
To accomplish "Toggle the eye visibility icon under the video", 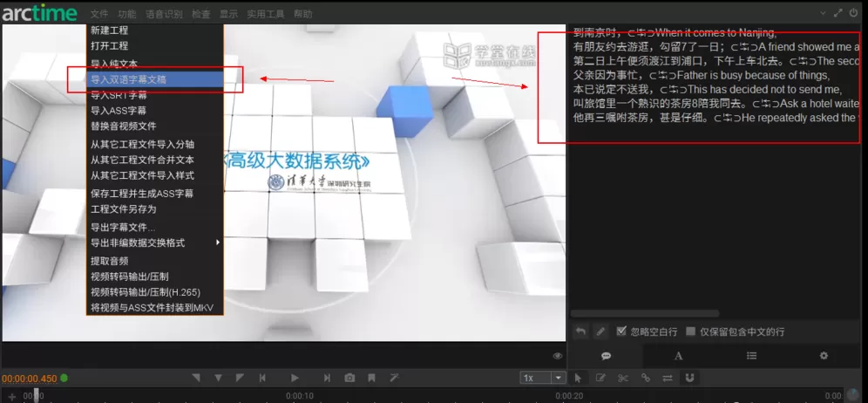I will pos(558,356).
